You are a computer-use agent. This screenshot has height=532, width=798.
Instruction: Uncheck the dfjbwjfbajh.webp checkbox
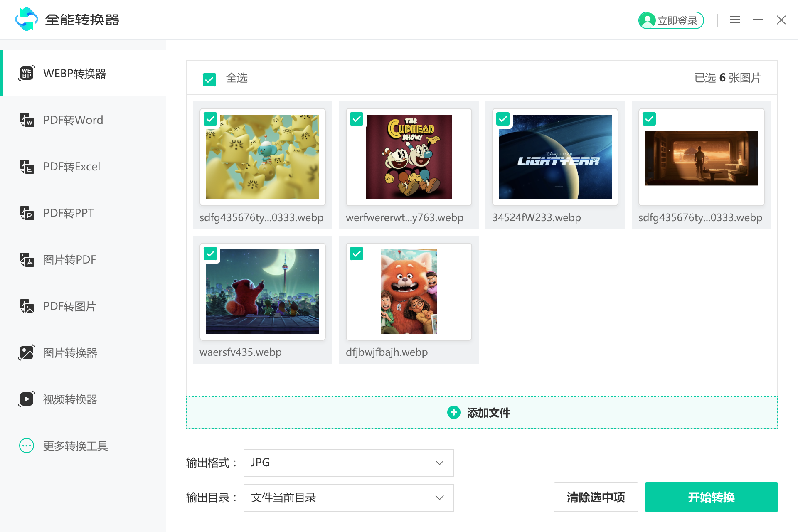click(356, 254)
